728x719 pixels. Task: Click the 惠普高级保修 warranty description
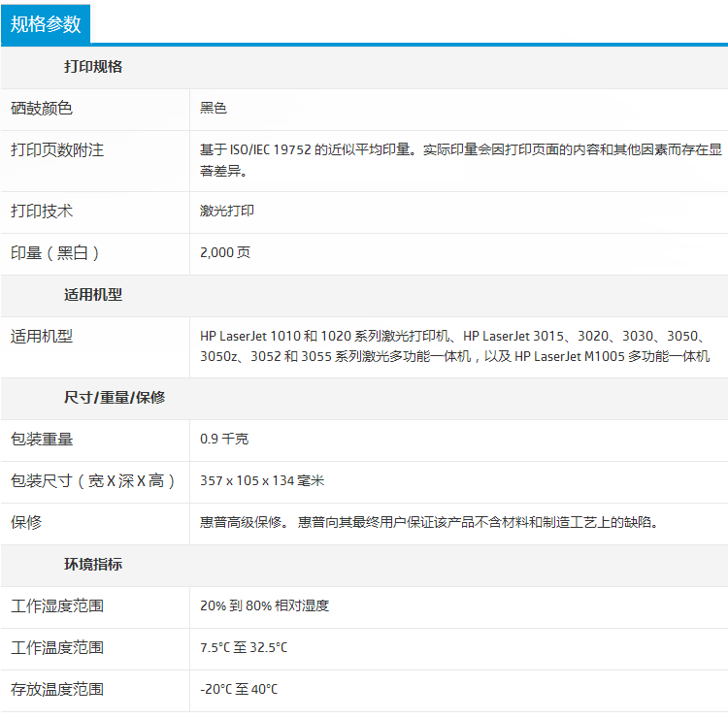[429, 522]
